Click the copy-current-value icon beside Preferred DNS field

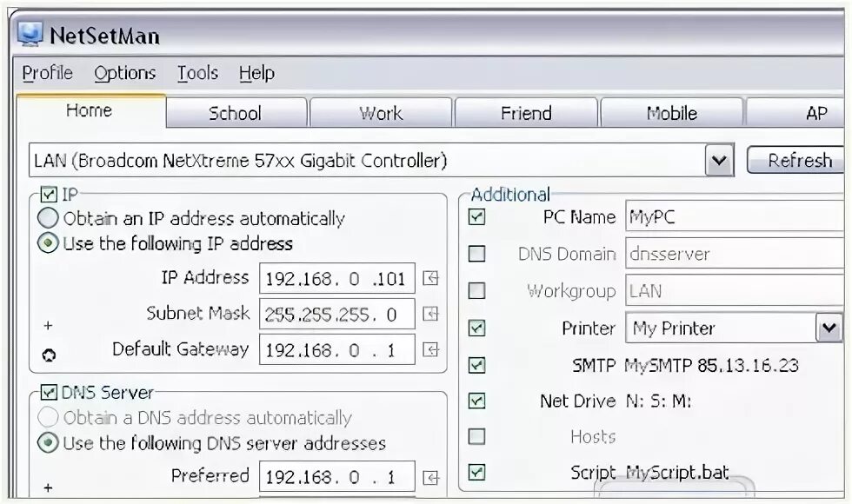pyautogui.click(x=430, y=478)
